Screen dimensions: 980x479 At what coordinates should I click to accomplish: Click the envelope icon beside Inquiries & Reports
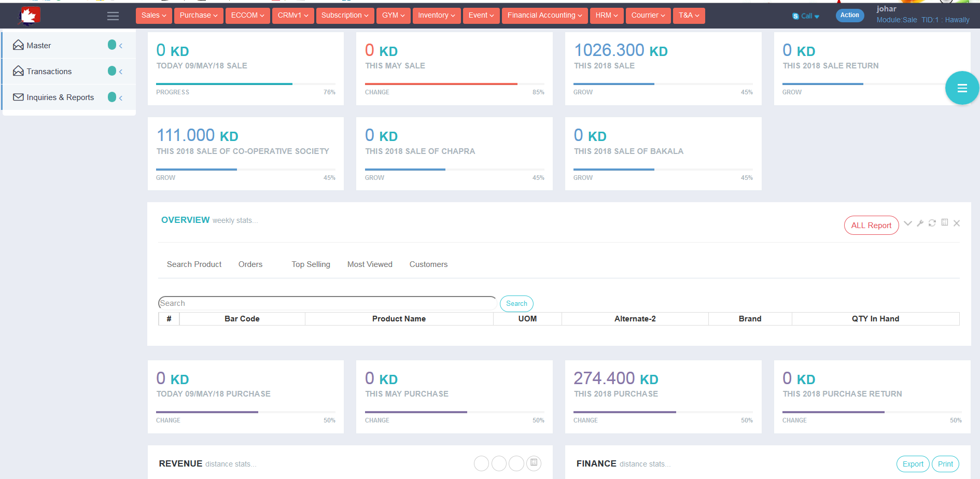pyautogui.click(x=18, y=97)
